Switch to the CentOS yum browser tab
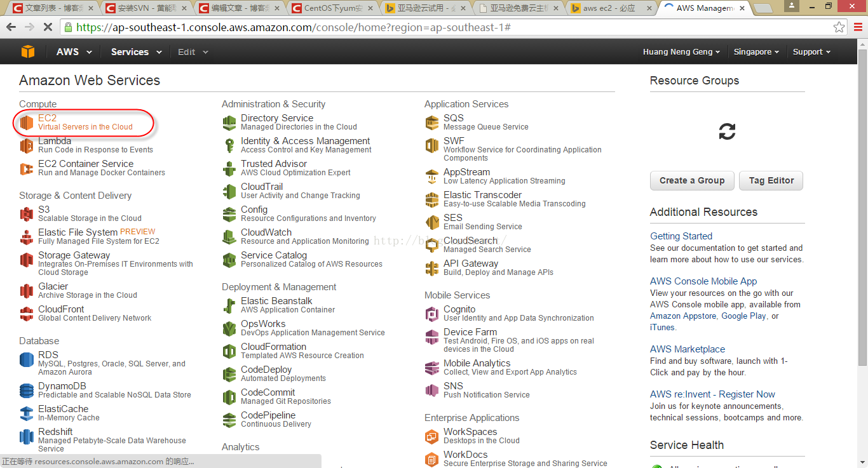This screenshot has width=868, height=468. coord(333,8)
